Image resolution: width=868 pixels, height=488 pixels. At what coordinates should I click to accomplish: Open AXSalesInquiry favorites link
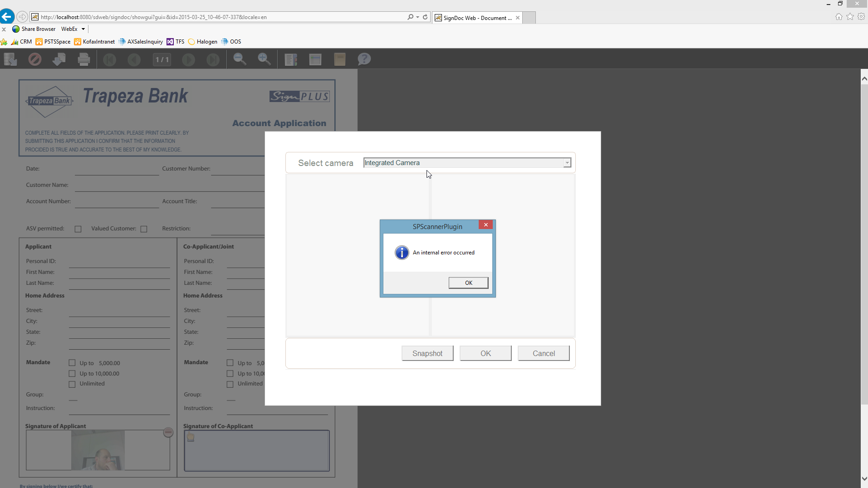pos(141,42)
